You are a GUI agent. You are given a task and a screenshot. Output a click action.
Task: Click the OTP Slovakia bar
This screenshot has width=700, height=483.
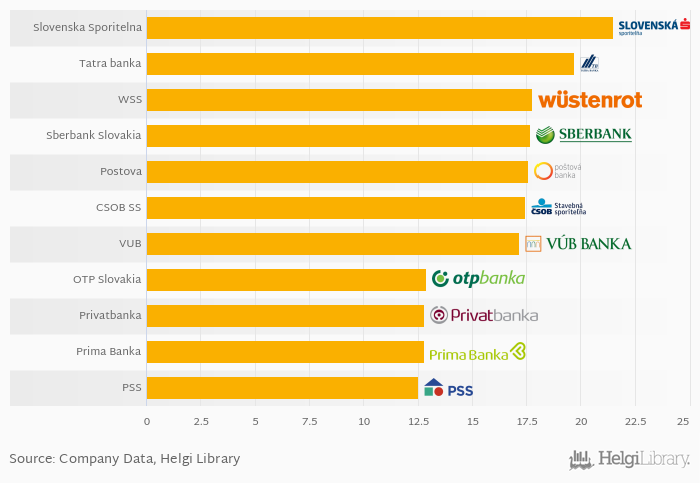[x=286, y=280]
